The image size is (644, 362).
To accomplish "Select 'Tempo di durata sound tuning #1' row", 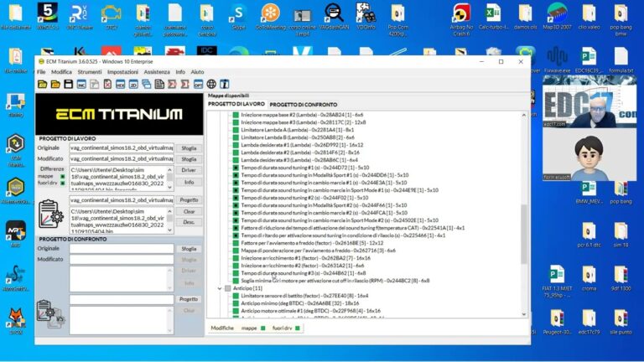I will pos(304,168).
